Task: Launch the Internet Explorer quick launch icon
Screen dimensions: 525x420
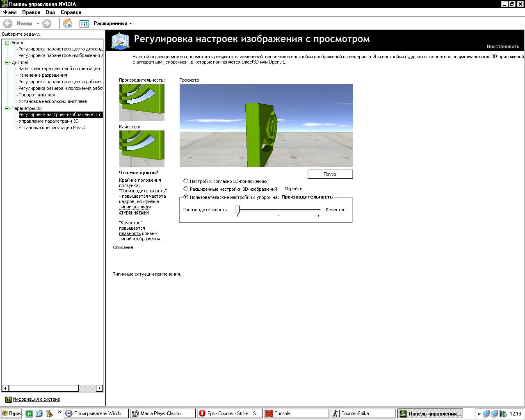Action: [39, 413]
